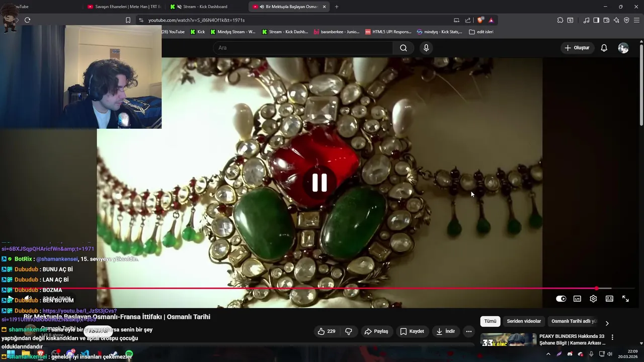The height and width of the screenshot is (362, 644).
Task: Enter fullscreen in the video player
Action: 625,299
